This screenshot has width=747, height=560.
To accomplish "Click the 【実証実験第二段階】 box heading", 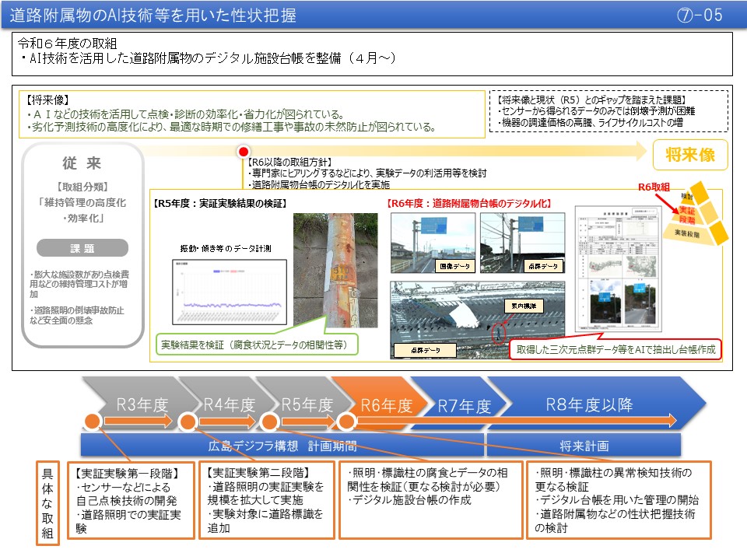I will click(258, 473).
